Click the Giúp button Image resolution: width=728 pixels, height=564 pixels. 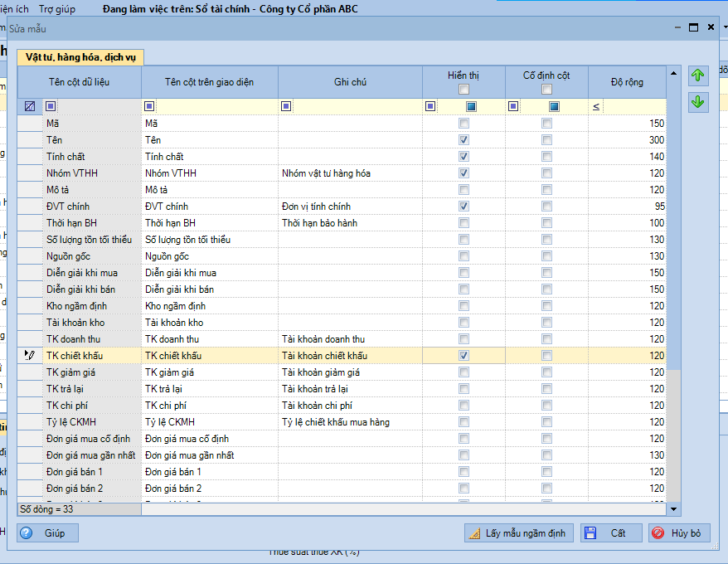click(x=47, y=532)
